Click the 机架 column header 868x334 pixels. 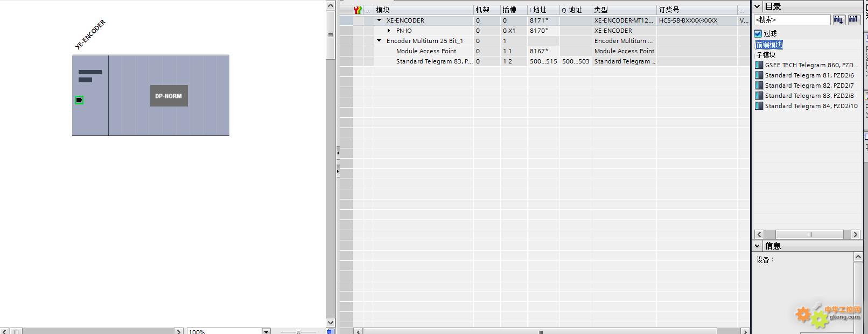[487, 10]
